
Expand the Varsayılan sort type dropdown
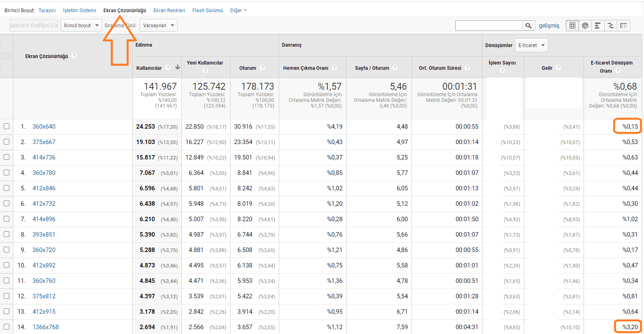click(158, 26)
